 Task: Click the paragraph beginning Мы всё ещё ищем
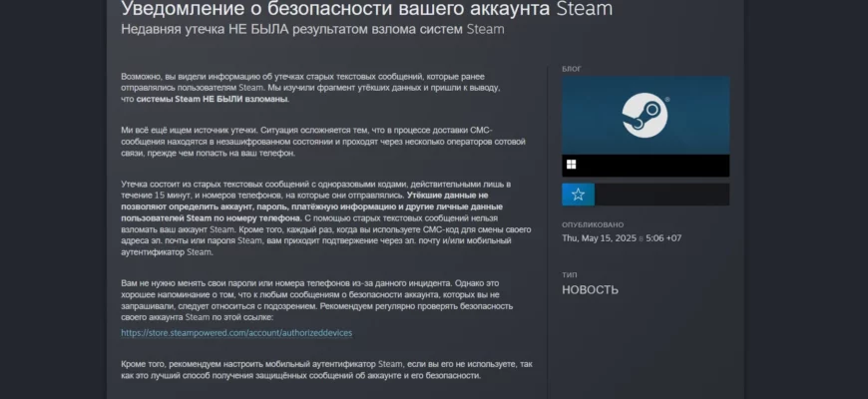[314, 142]
